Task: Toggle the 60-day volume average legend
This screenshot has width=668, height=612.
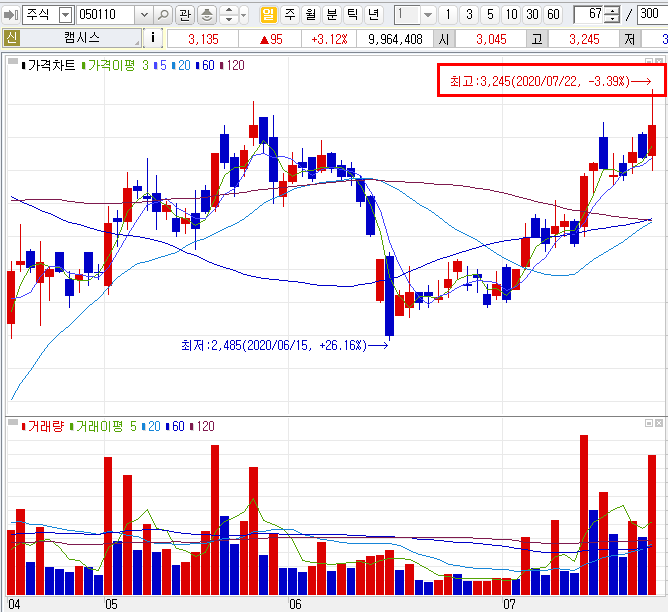Action: (175, 426)
